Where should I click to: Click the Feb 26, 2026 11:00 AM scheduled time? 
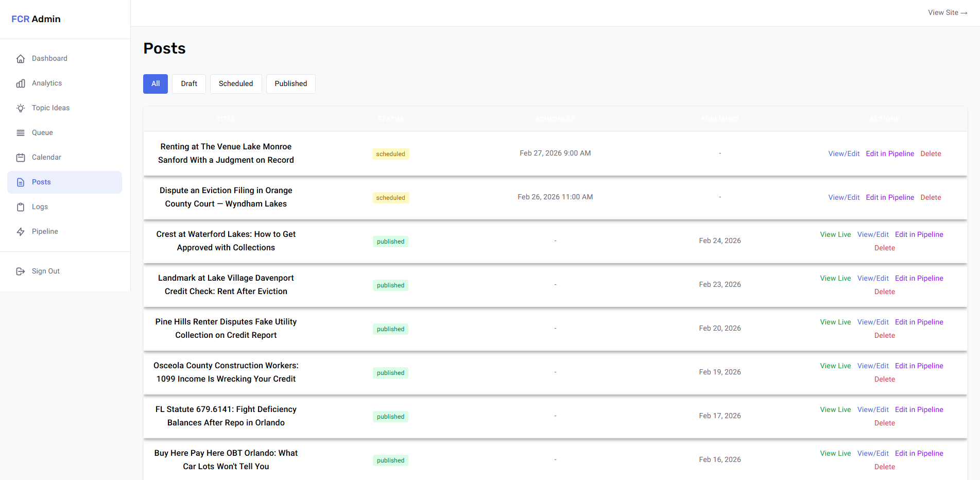555,197
